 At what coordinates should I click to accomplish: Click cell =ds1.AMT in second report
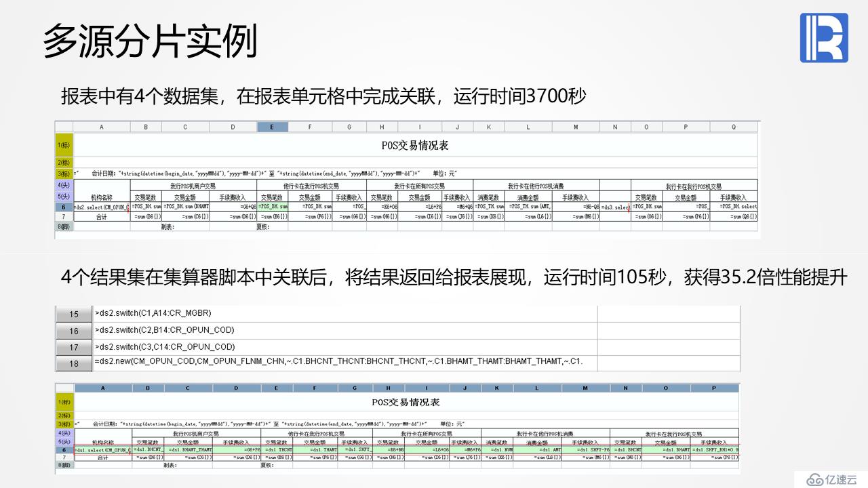(538, 450)
